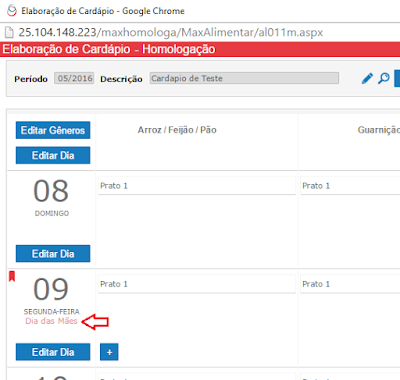Click the day number 09

tap(51, 289)
